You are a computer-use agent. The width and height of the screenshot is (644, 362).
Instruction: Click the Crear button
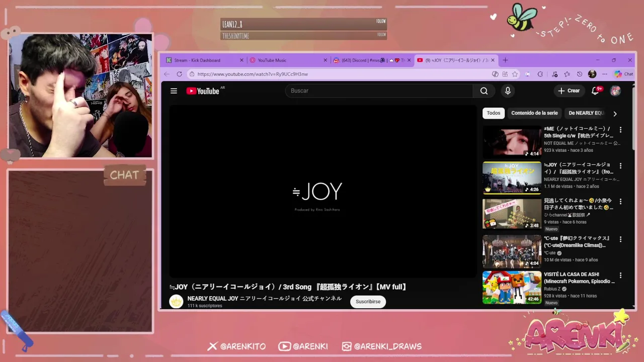(x=569, y=91)
